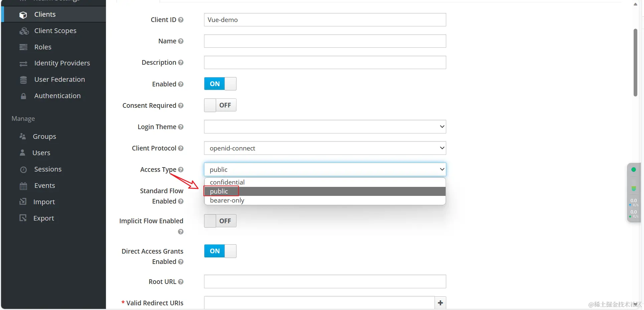Click the Users person icon
The height and width of the screenshot is (310, 644).
point(22,152)
